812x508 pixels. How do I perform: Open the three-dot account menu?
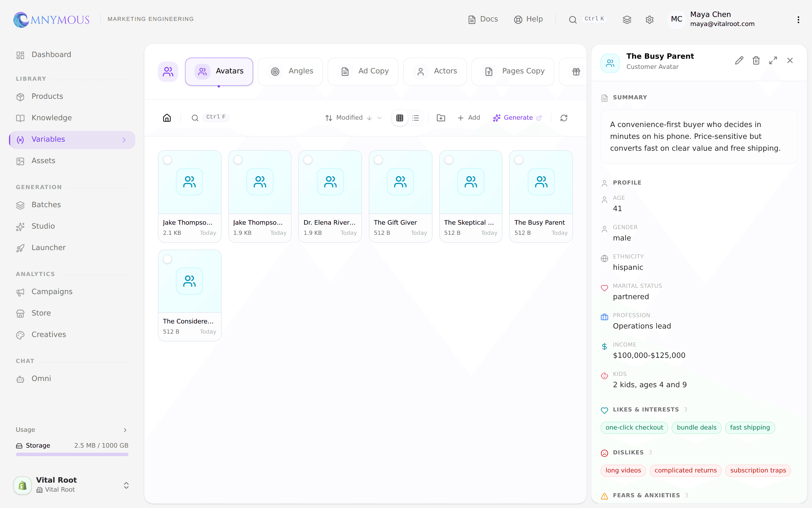(798, 19)
